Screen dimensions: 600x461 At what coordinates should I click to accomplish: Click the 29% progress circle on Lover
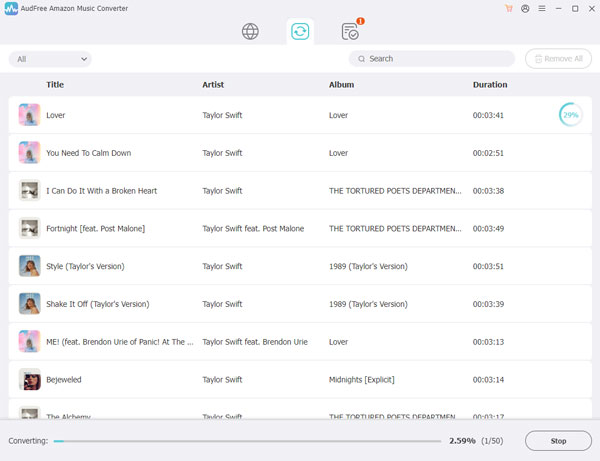[570, 115]
